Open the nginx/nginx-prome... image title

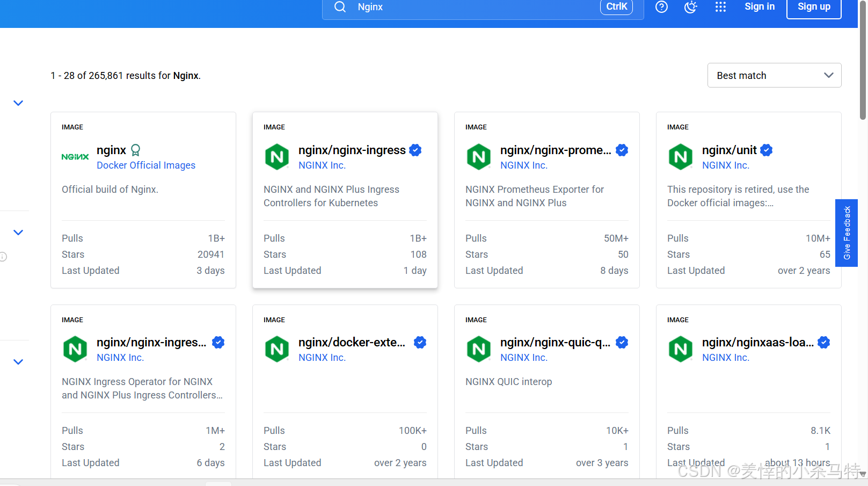pos(556,150)
